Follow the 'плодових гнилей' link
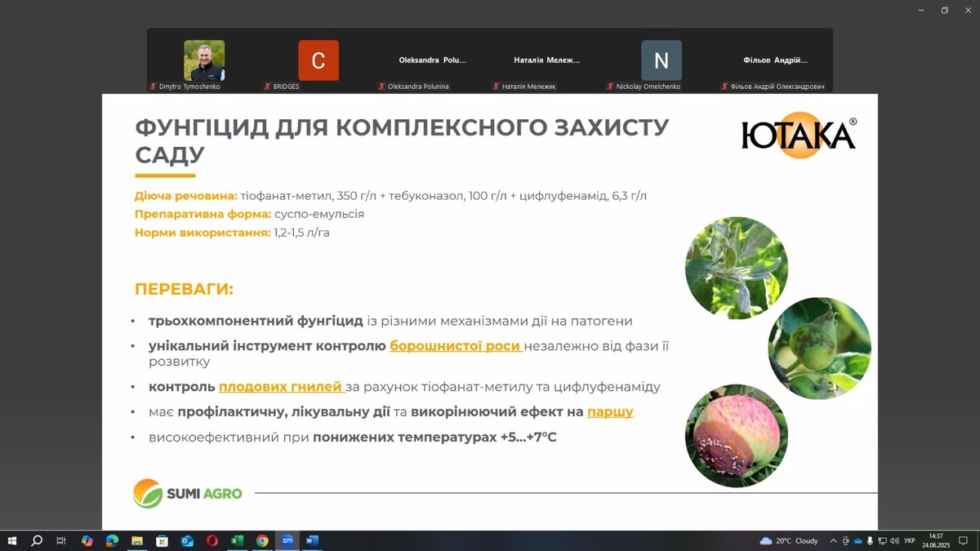The width and height of the screenshot is (980, 551). click(x=281, y=387)
